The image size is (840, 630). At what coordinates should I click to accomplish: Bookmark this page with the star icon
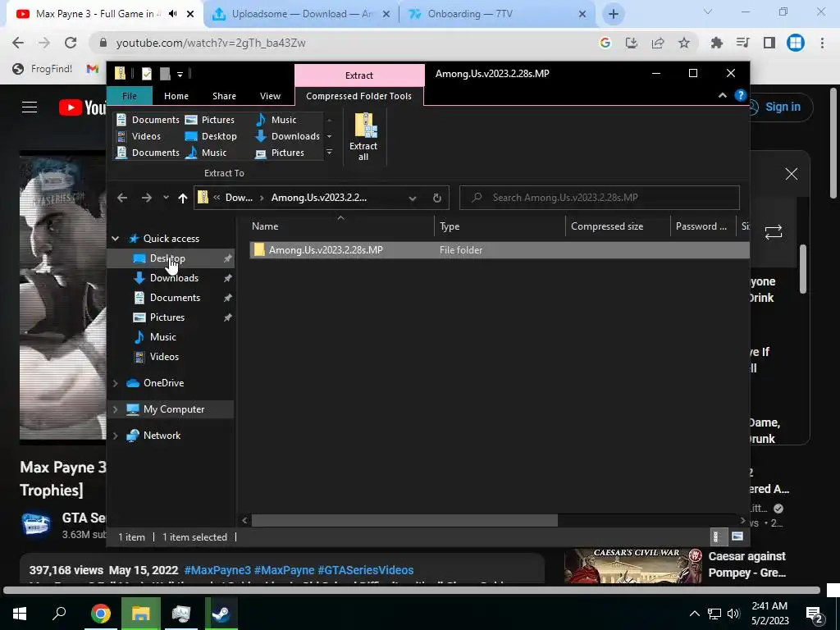click(684, 43)
